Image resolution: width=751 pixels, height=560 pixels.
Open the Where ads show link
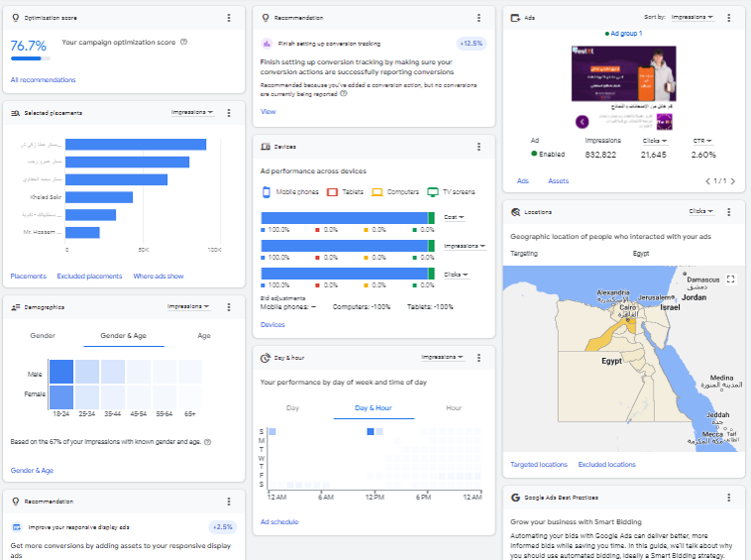click(159, 276)
